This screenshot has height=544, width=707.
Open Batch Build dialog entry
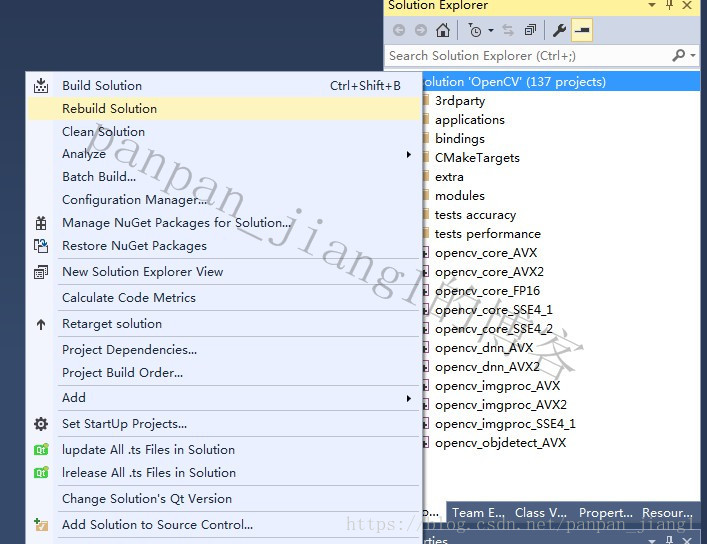(224, 177)
